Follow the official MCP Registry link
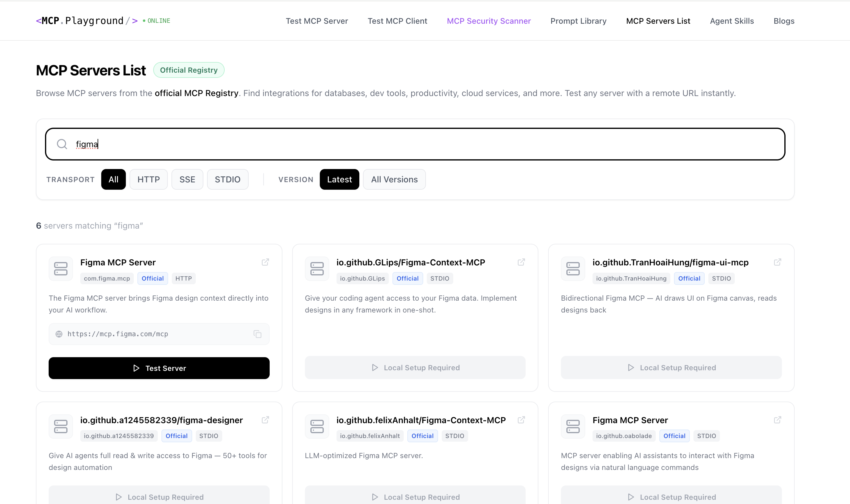The width and height of the screenshot is (850, 504). point(196,93)
